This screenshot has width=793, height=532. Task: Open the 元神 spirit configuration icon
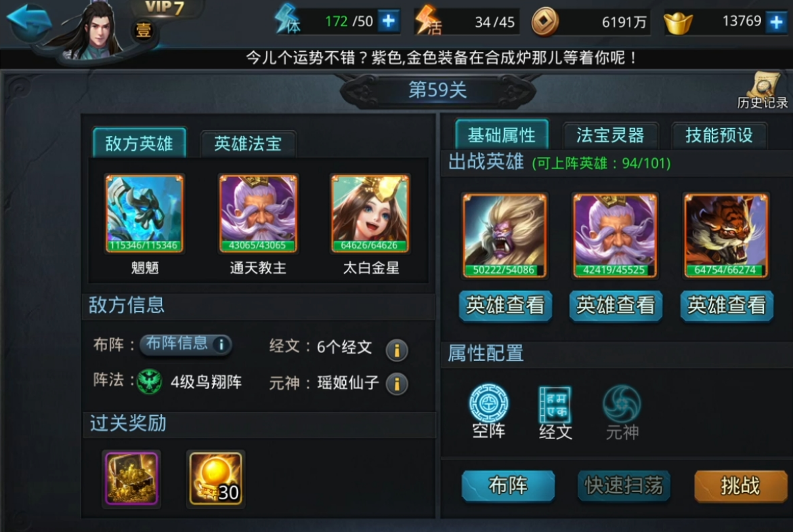622,412
